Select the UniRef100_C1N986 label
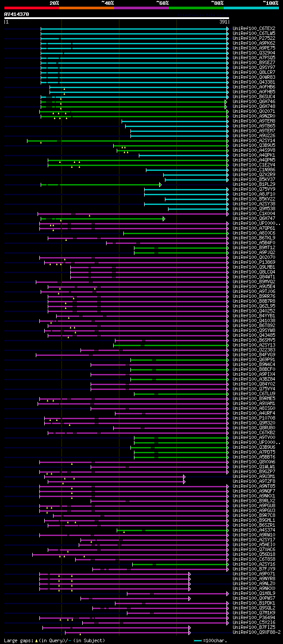 [x=254, y=170]
